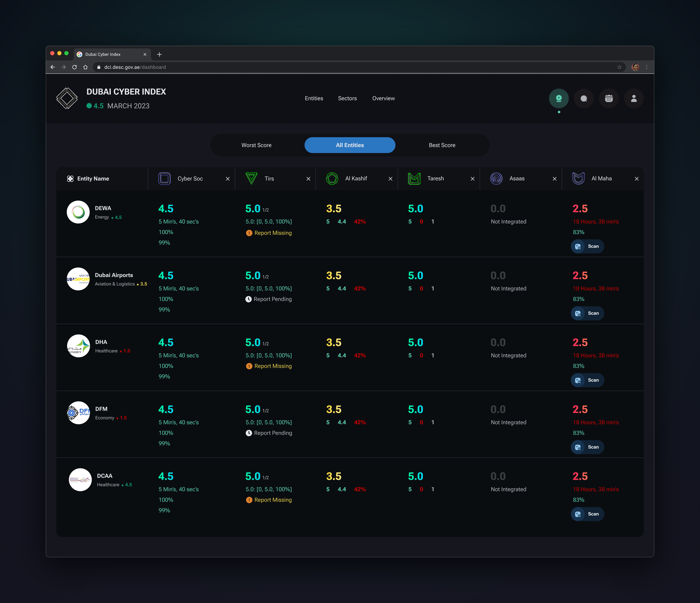Open the DFM entity name
700x603 pixels.
(101, 409)
